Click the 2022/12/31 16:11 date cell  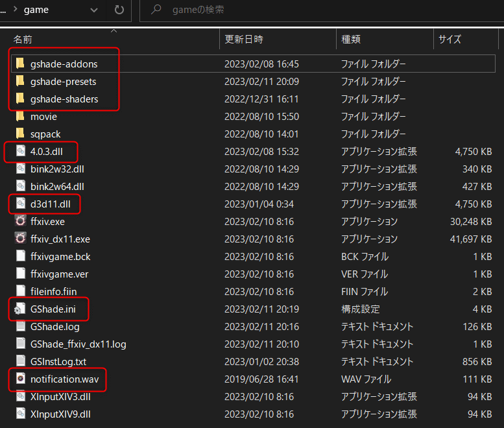261,99
